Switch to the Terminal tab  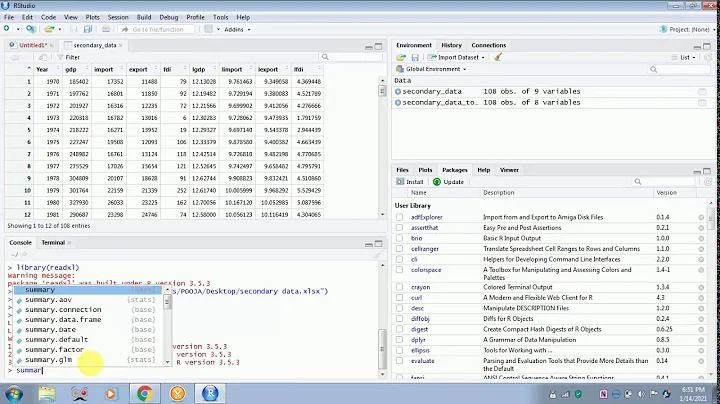(x=53, y=243)
